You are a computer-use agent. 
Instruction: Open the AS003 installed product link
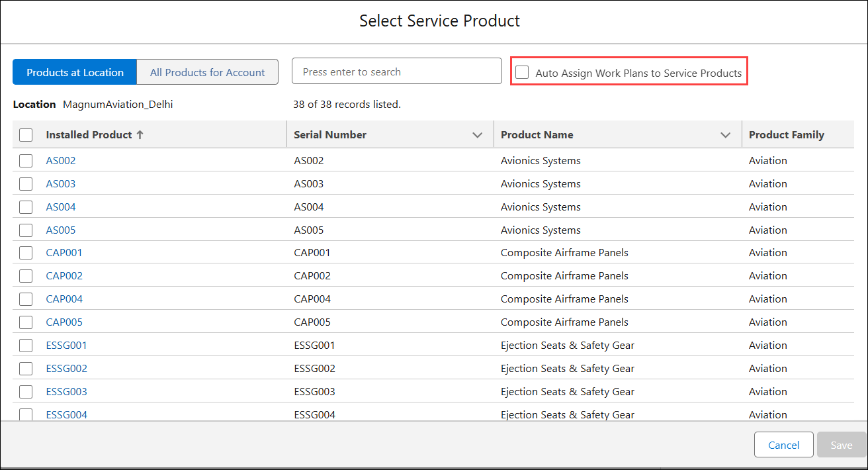[x=61, y=183]
